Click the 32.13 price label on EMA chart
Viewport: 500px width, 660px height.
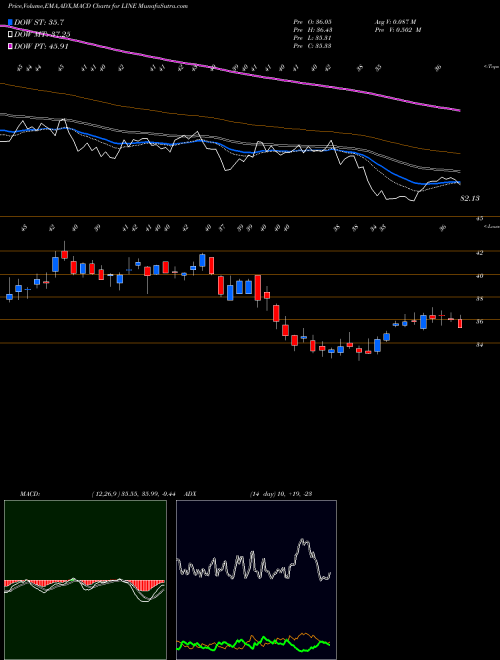pyautogui.click(x=469, y=198)
